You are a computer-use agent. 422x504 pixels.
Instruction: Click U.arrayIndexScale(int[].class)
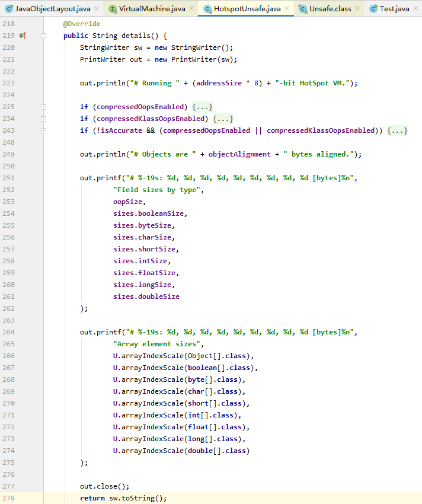175,415
